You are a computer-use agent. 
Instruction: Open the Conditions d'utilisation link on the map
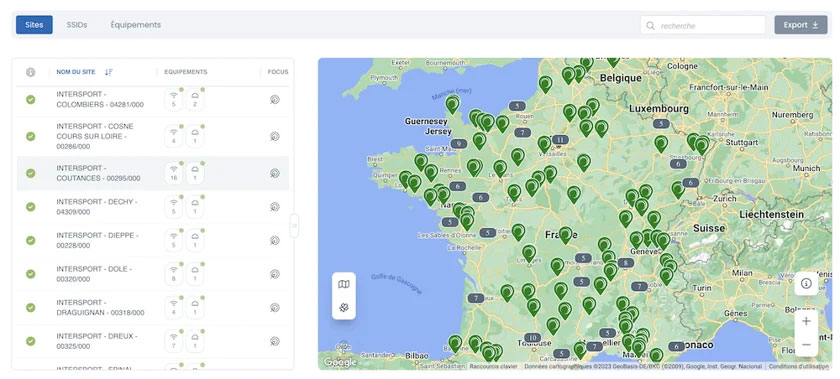(x=798, y=366)
